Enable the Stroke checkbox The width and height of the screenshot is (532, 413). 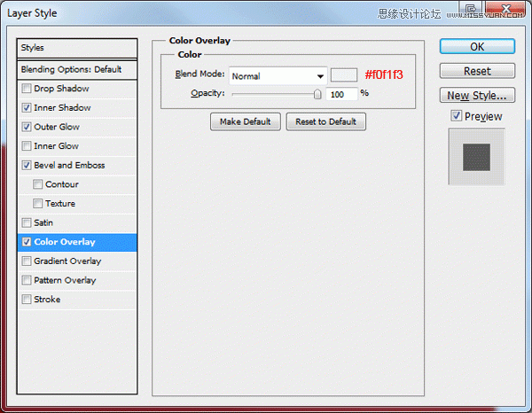tap(26, 300)
